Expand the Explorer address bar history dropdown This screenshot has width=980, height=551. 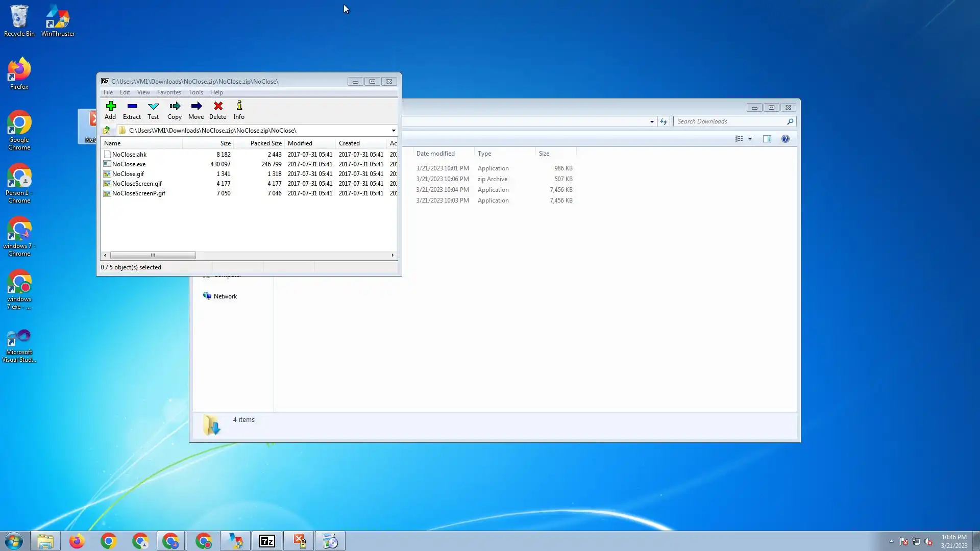652,121
